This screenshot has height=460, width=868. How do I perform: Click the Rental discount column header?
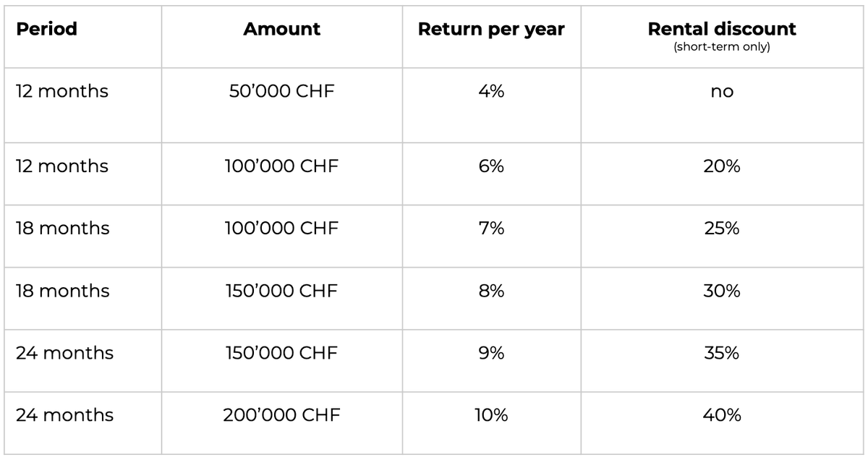(x=721, y=30)
